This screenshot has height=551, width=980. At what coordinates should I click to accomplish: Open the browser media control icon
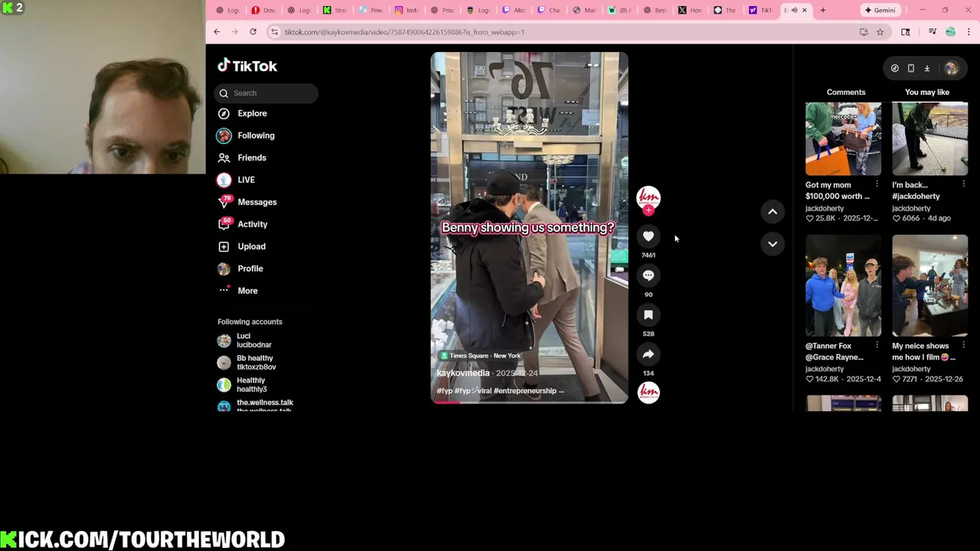[932, 32]
